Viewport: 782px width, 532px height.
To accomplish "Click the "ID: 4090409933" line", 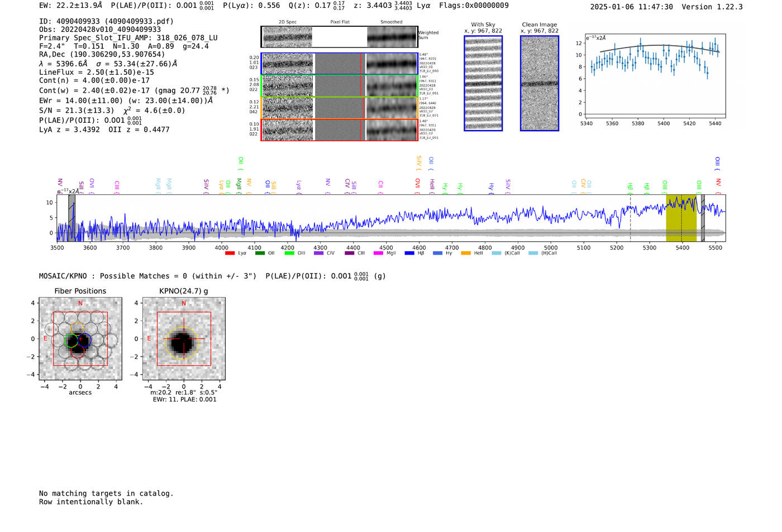I will [106, 21].
